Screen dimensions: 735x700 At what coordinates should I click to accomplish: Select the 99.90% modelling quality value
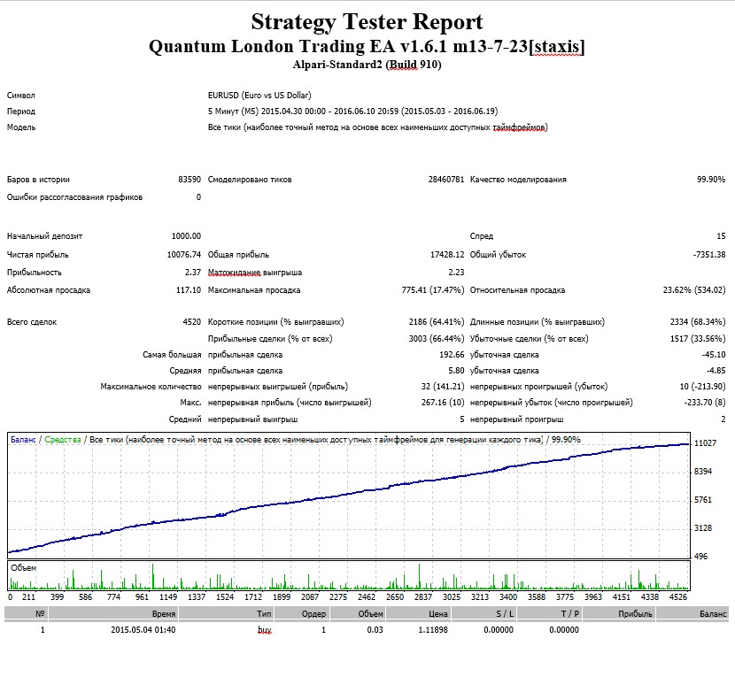pos(710,180)
